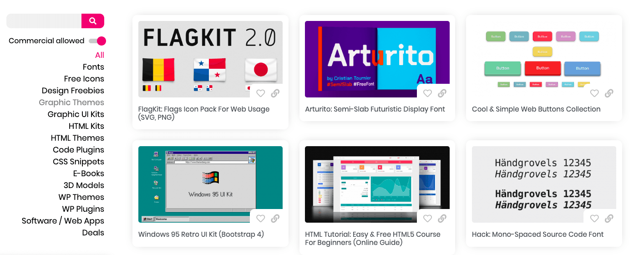Select the Fonts category

(93, 67)
